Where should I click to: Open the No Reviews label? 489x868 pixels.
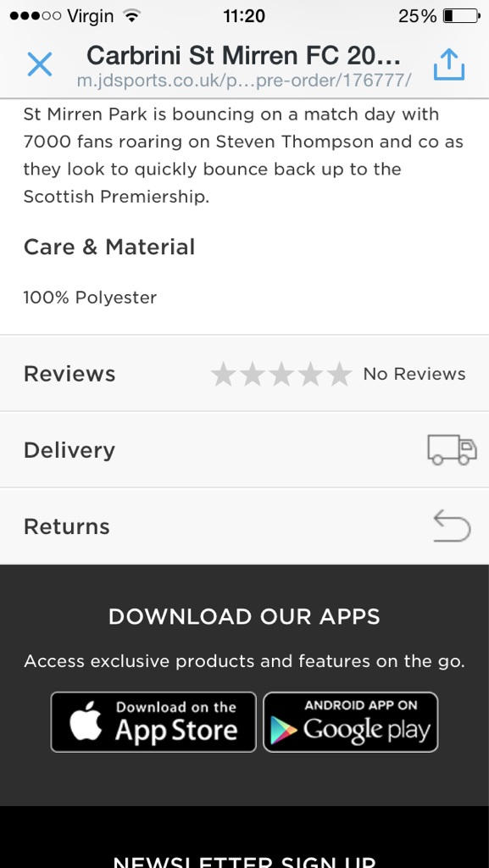pyautogui.click(x=414, y=374)
